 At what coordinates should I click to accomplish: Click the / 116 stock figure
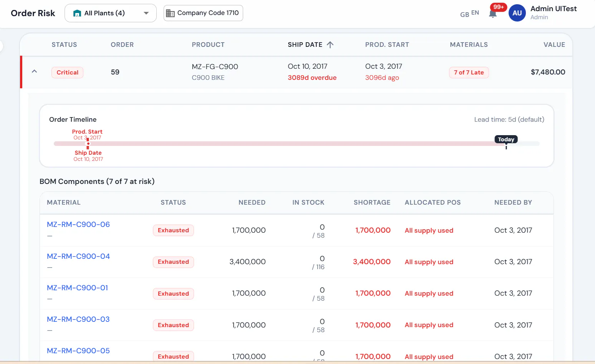(318, 267)
